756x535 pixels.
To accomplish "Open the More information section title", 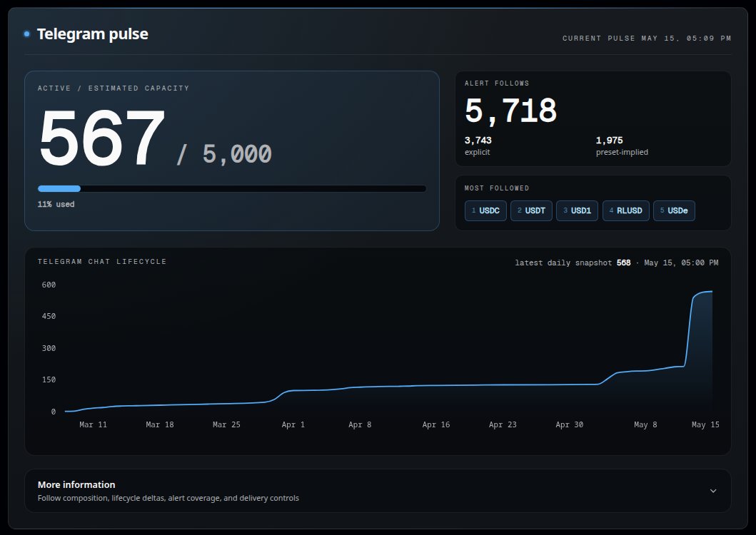I will click(76, 484).
